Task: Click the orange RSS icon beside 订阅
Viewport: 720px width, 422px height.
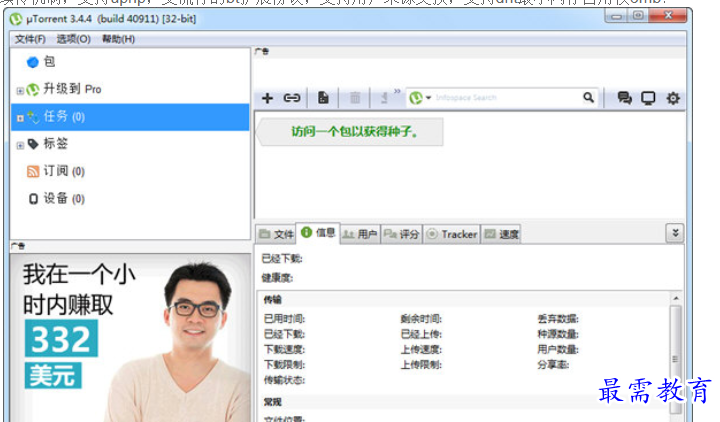Action: click(x=33, y=172)
